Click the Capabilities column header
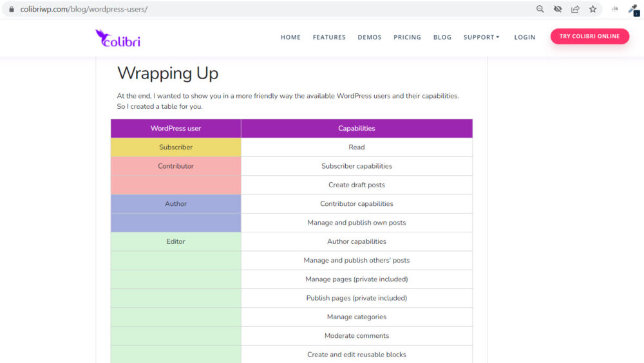 (357, 129)
